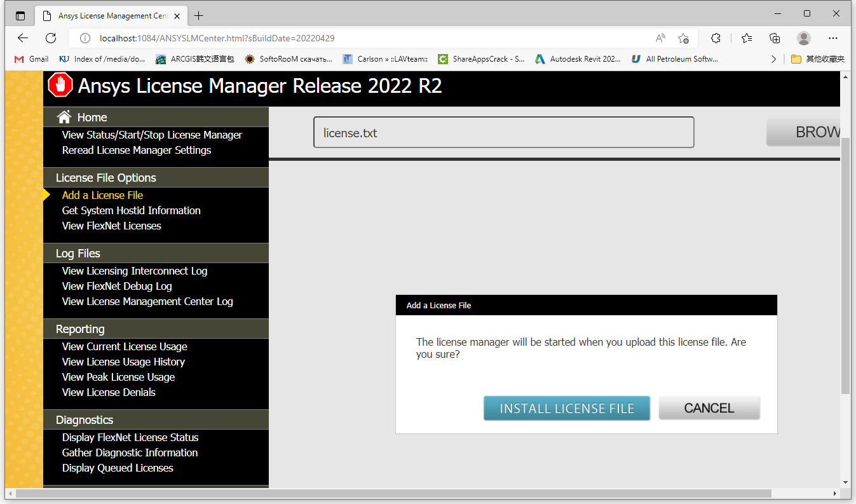The width and height of the screenshot is (856, 504).
Task: Open the Autodesk Revit bookmark
Action: [x=578, y=59]
